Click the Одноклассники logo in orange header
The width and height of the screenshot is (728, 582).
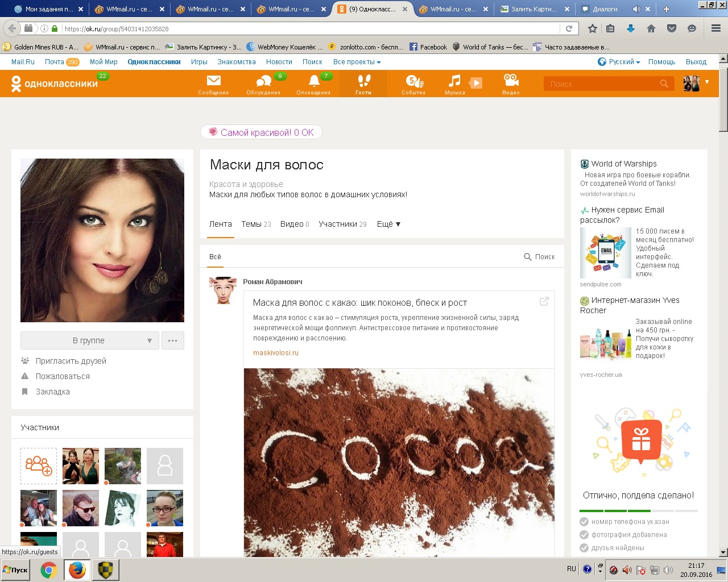click(x=55, y=84)
